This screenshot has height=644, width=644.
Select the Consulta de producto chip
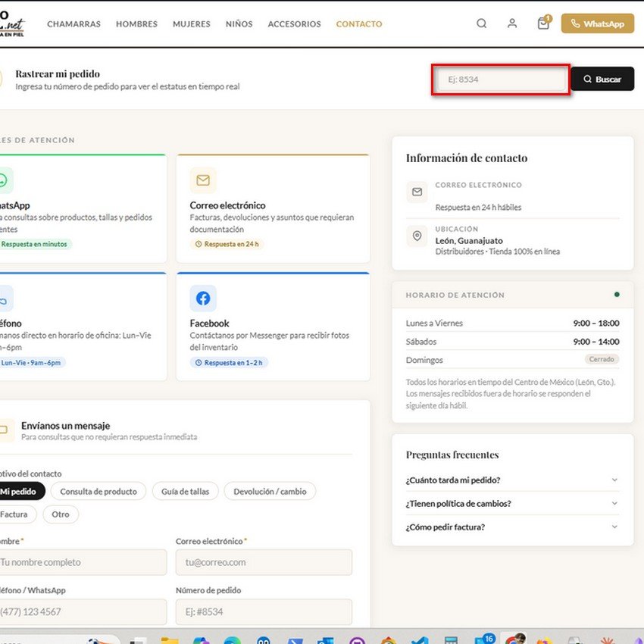pyautogui.click(x=98, y=491)
